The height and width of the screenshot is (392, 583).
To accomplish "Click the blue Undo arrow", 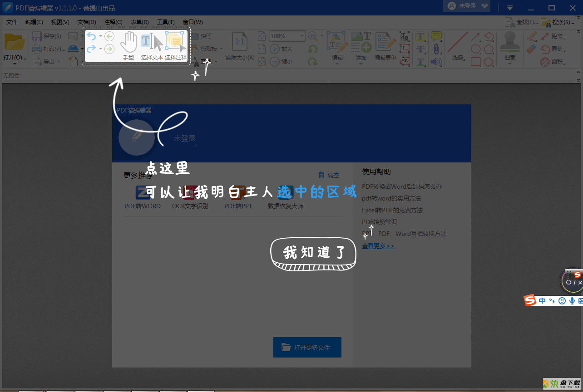I will pos(91,36).
